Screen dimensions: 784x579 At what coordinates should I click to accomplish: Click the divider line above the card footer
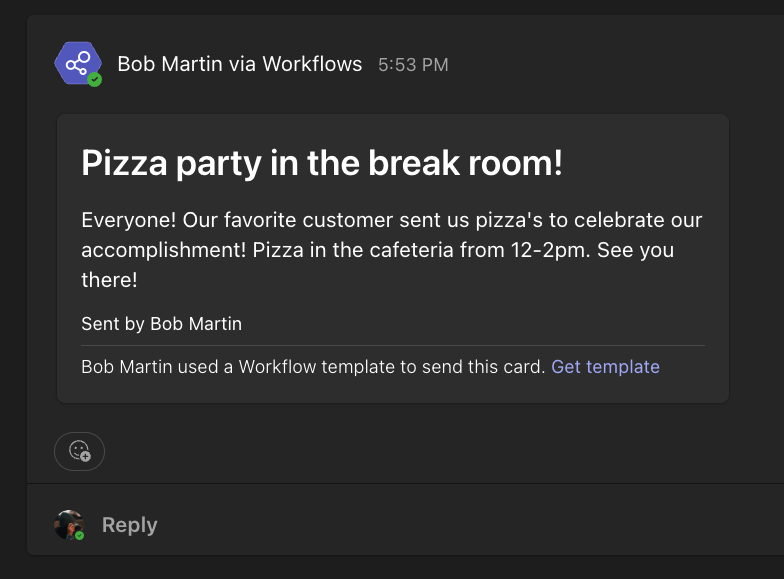tap(393, 345)
